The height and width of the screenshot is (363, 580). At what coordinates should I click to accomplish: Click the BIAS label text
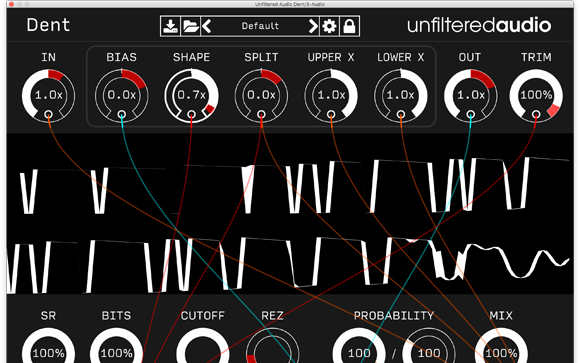122,57
